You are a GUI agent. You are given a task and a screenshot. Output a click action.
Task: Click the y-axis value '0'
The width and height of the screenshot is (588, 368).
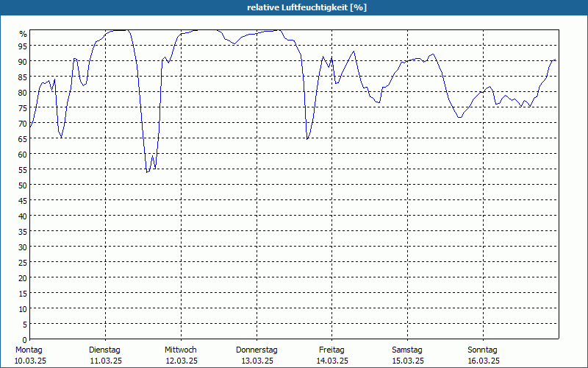pos(25,340)
